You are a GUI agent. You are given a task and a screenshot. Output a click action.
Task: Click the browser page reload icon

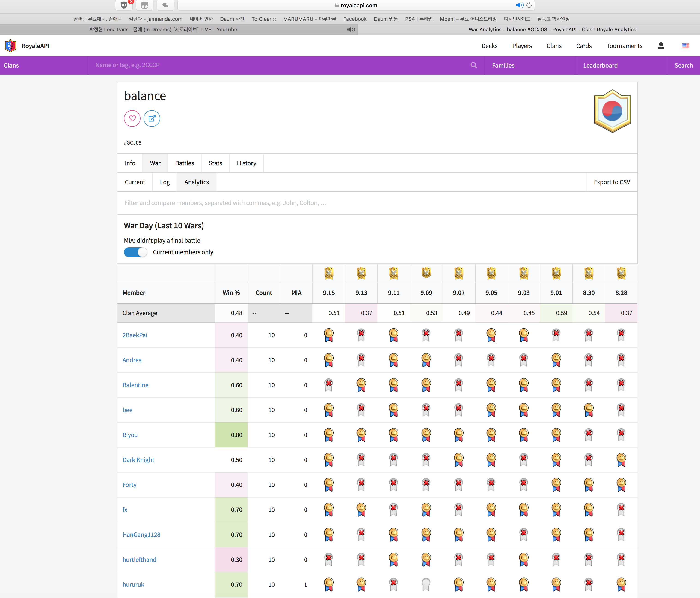[529, 5]
